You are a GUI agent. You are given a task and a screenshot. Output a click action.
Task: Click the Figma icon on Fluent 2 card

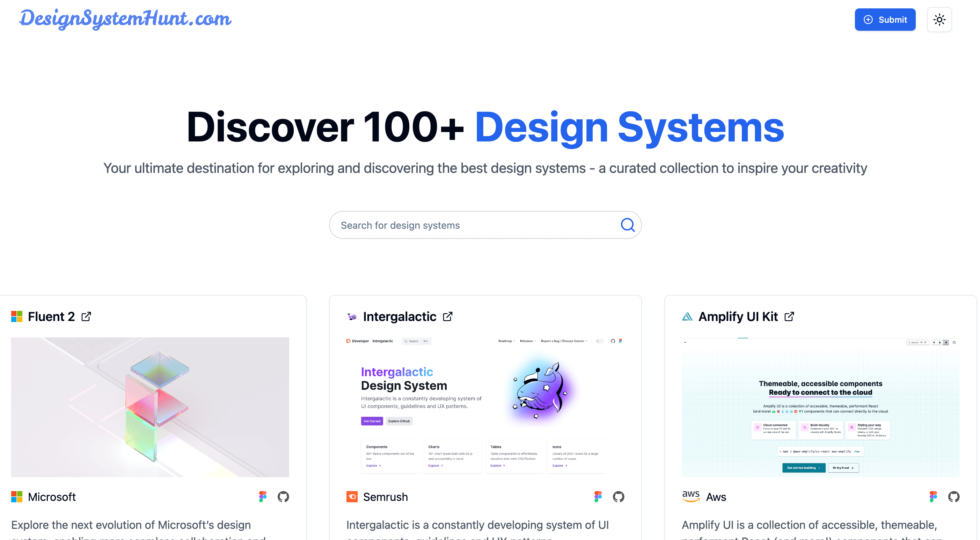click(263, 496)
